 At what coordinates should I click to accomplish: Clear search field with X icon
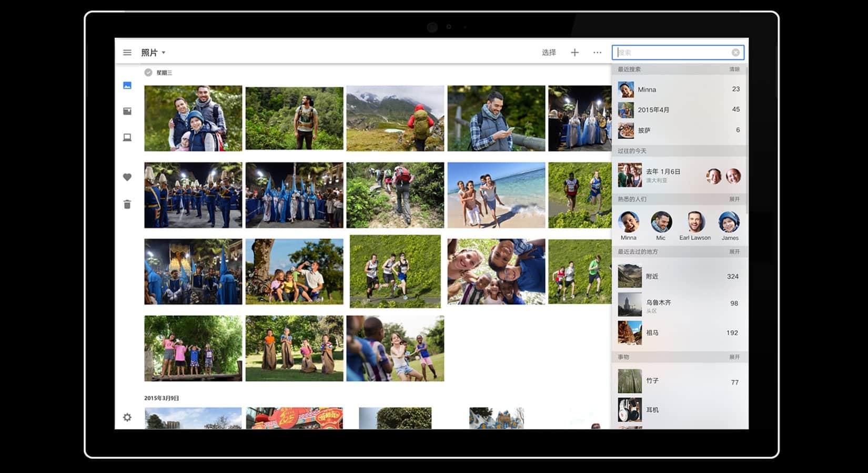(x=735, y=53)
